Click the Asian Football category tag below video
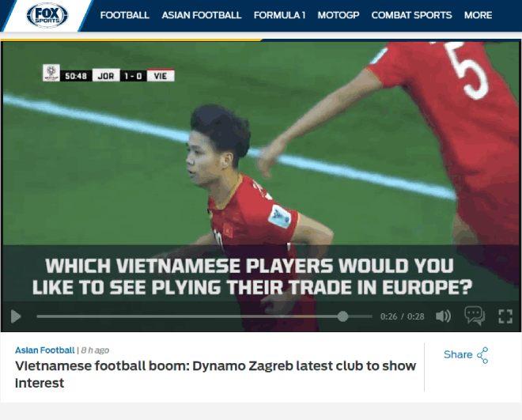This screenshot has height=420, width=522. tap(44, 350)
